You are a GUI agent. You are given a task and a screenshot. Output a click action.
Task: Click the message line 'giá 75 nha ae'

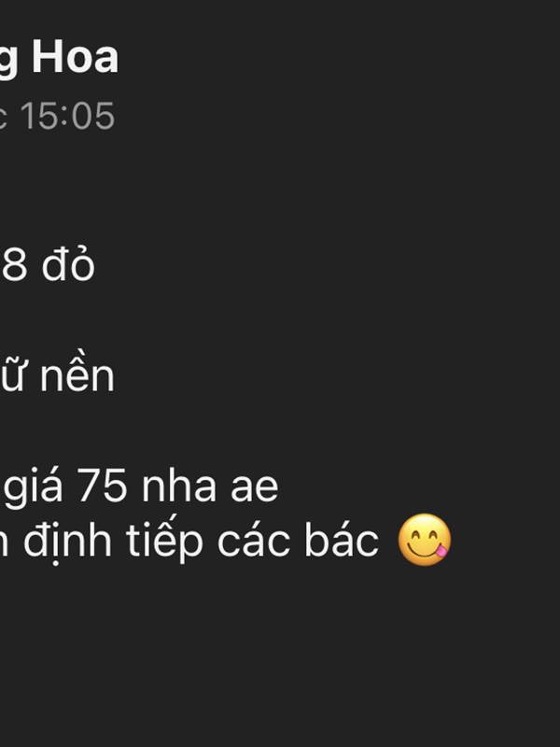click(141, 486)
